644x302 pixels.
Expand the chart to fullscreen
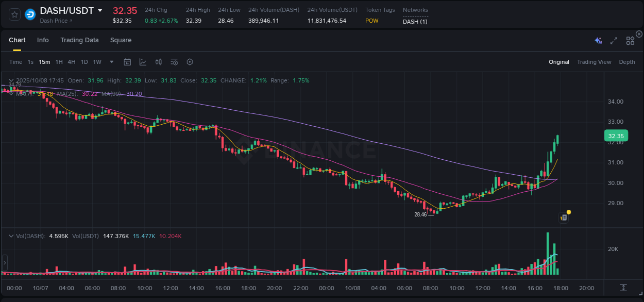(614, 40)
